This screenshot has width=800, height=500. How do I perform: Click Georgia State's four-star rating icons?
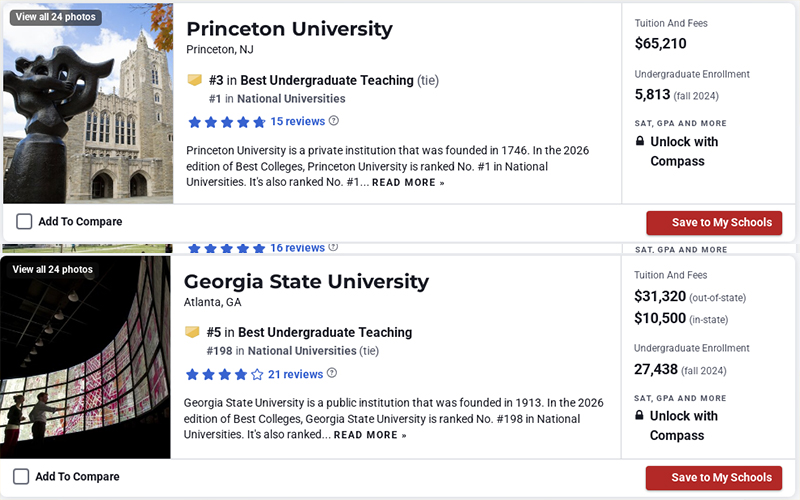click(x=224, y=375)
